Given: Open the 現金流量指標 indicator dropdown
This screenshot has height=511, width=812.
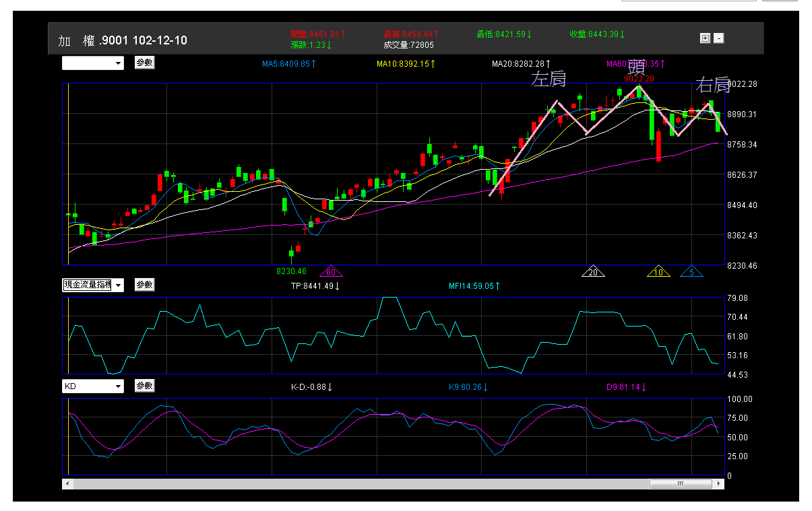Looking at the screenshot, I should pyautogui.click(x=93, y=285).
